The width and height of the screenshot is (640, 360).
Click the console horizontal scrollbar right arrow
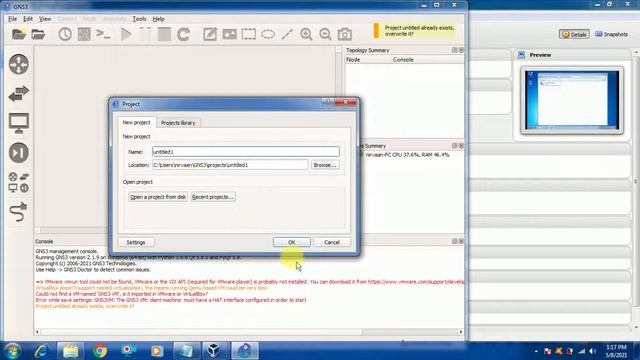coord(461,332)
